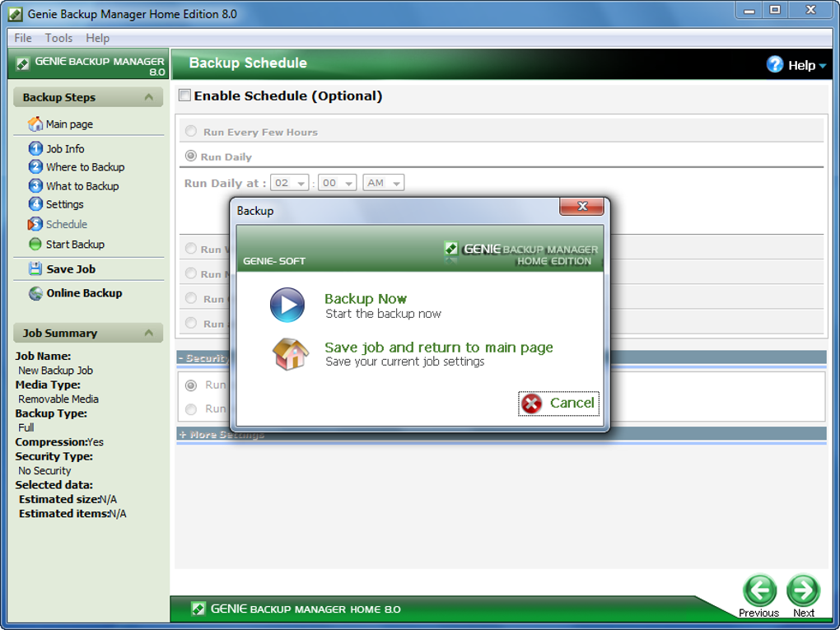Screen dimensions: 840x630
Task: Click the What to Backup step 3 icon
Action: point(35,186)
